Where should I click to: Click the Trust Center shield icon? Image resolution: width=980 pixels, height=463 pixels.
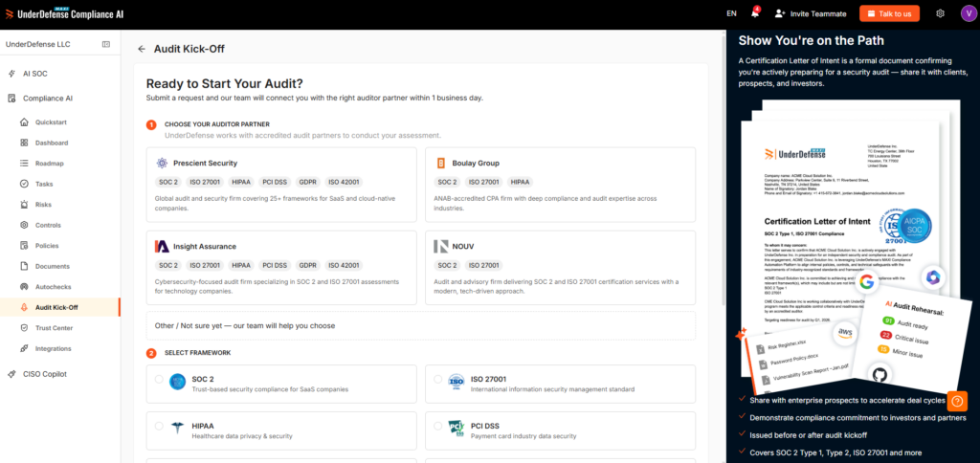pos(24,328)
